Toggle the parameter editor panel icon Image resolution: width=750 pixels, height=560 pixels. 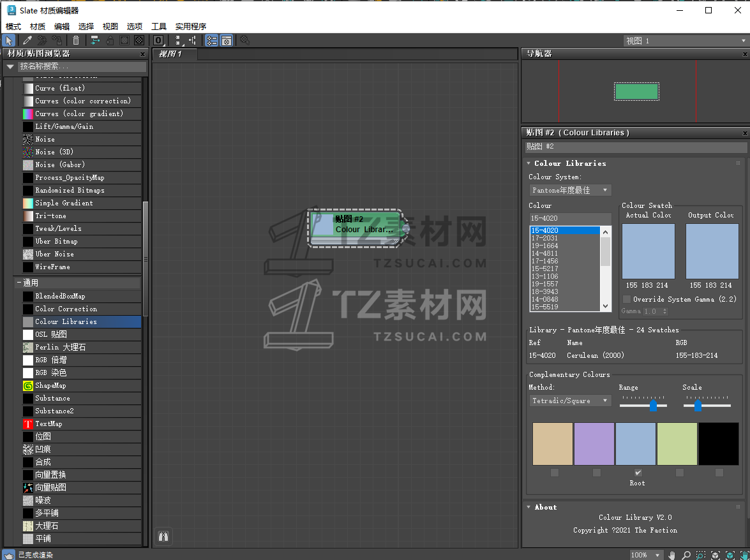pos(227,40)
